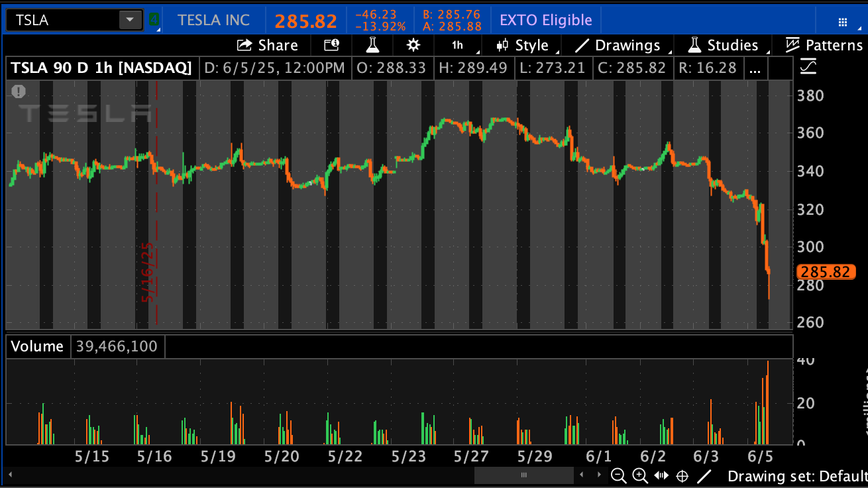Click the 380 price axis label
Image resolution: width=868 pixels, height=488 pixels.
(811, 95)
